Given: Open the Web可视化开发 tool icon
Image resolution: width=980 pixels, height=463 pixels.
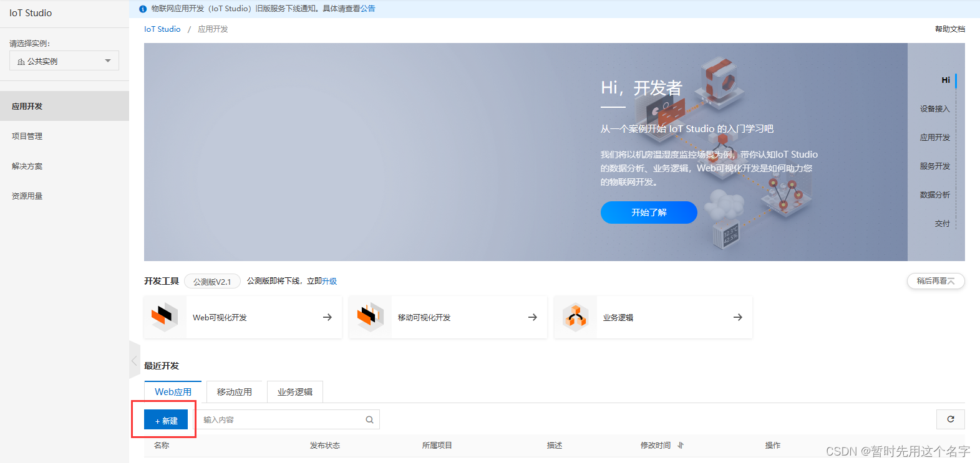Looking at the screenshot, I should (165, 317).
